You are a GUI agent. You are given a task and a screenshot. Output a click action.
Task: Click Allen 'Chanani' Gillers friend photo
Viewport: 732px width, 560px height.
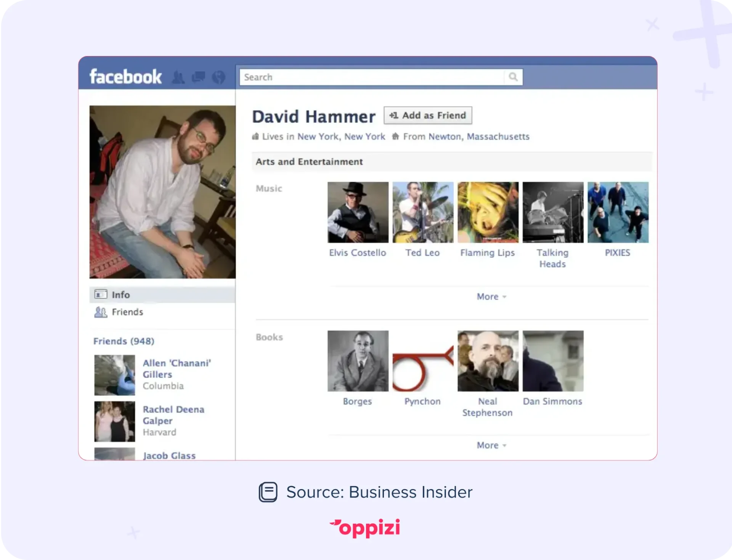pos(115,375)
